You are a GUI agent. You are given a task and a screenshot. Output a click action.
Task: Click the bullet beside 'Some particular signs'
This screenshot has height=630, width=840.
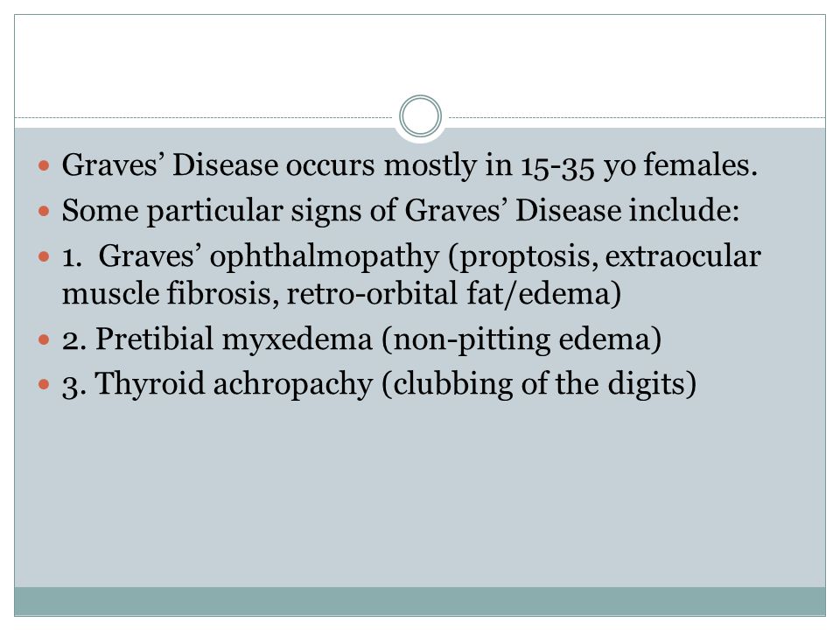(44, 211)
